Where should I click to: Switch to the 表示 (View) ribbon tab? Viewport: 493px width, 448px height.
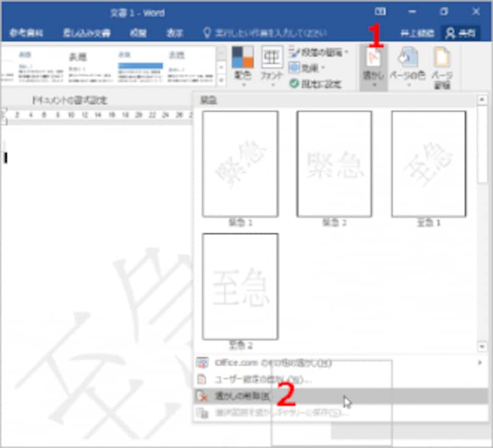[175, 34]
